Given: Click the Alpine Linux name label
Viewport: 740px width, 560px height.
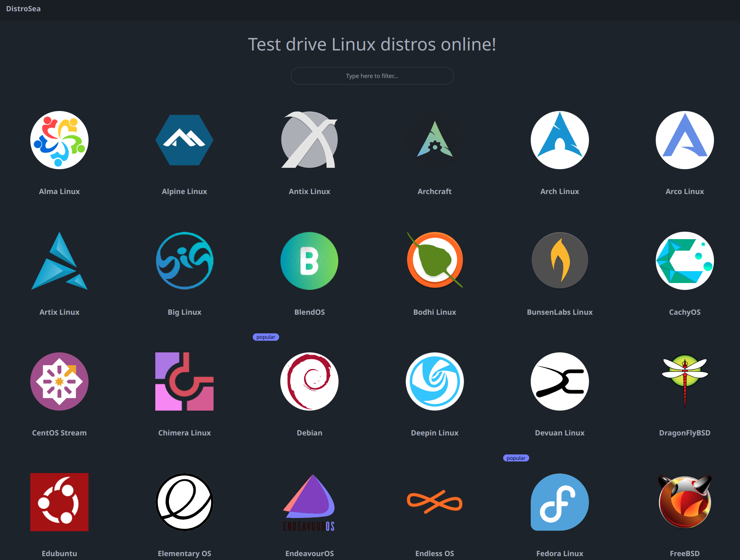Looking at the screenshot, I should [x=184, y=191].
